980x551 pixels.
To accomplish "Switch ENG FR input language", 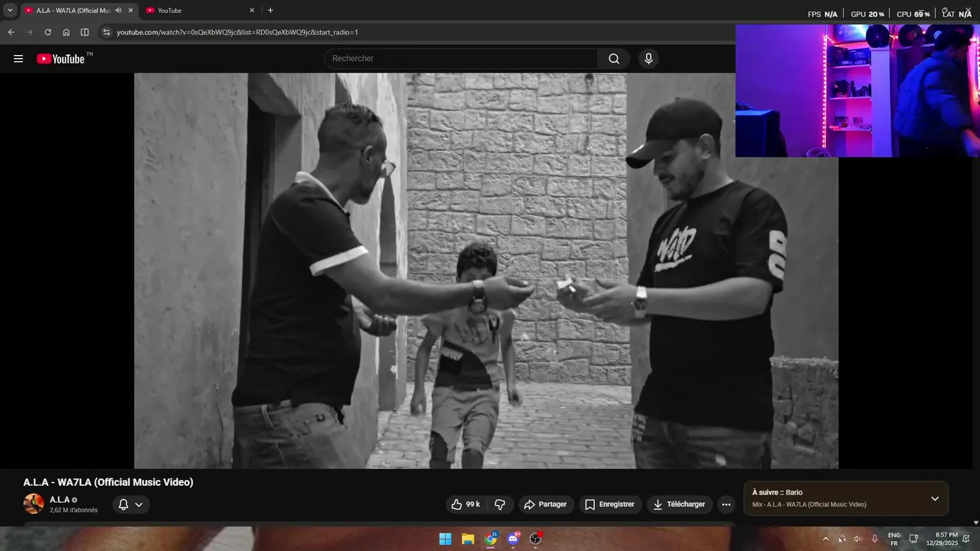I will point(893,539).
